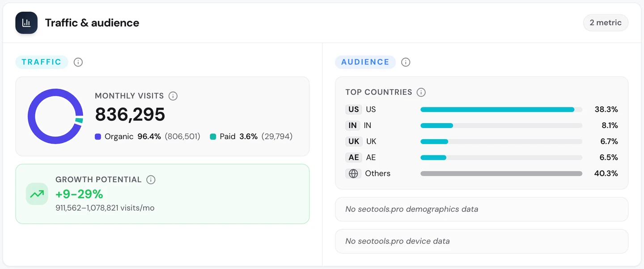The image size is (644, 269).
Task: Click the Paid 3.6% label
Action: [x=239, y=137]
